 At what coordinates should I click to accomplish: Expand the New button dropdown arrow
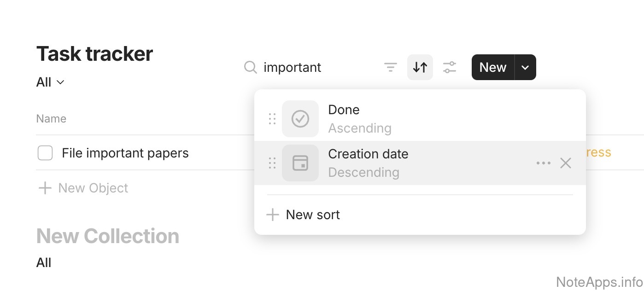(525, 68)
